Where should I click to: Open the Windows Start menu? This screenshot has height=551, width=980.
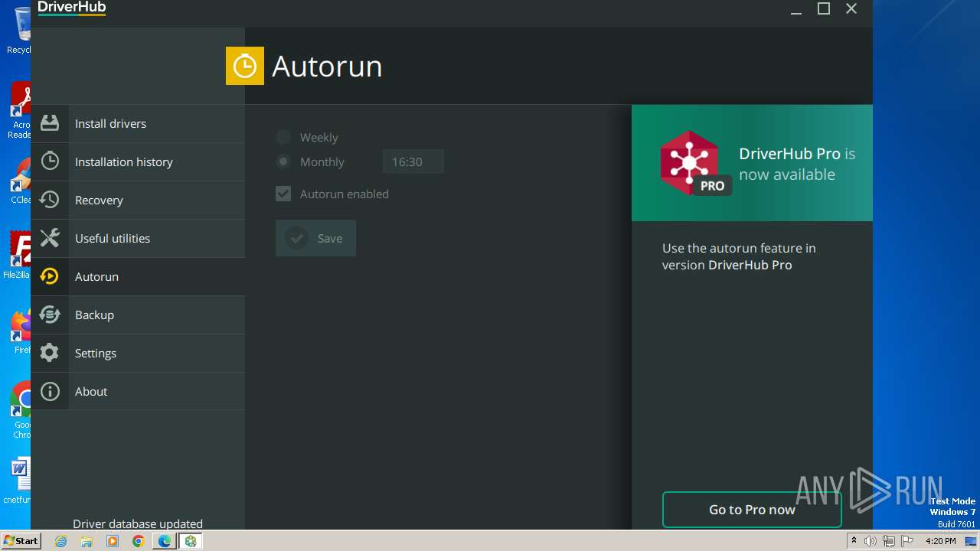pyautogui.click(x=21, y=540)
